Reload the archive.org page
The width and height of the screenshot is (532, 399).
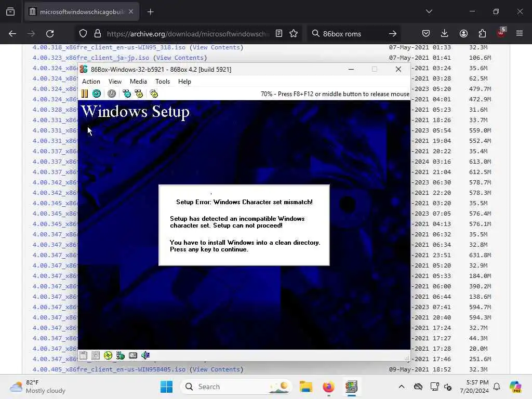click(50, 34)
